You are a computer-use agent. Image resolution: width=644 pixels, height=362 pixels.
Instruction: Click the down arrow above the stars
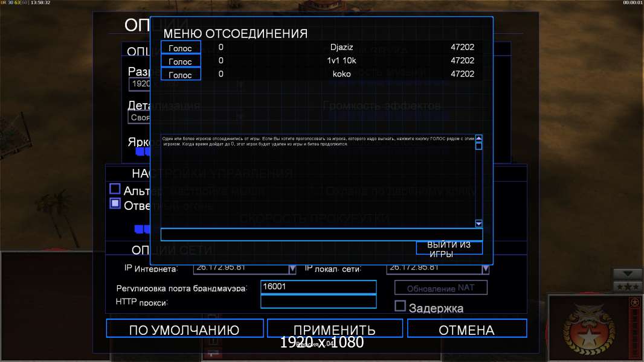click(x=627, y=273)
